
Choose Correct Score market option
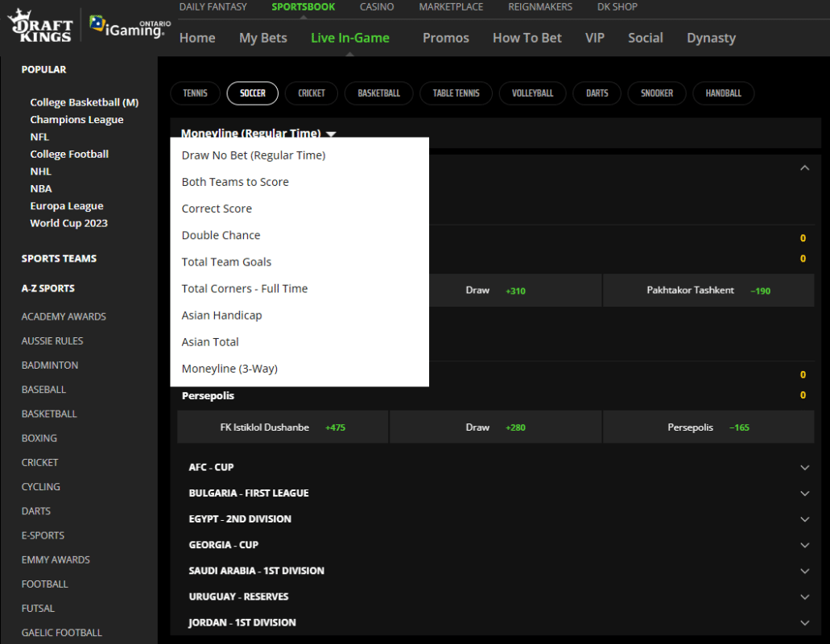[x=217, y=208]
